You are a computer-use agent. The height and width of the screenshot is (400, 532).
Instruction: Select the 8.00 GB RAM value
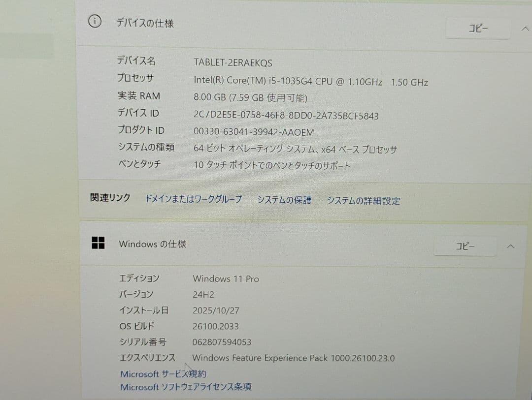point(250,97)
